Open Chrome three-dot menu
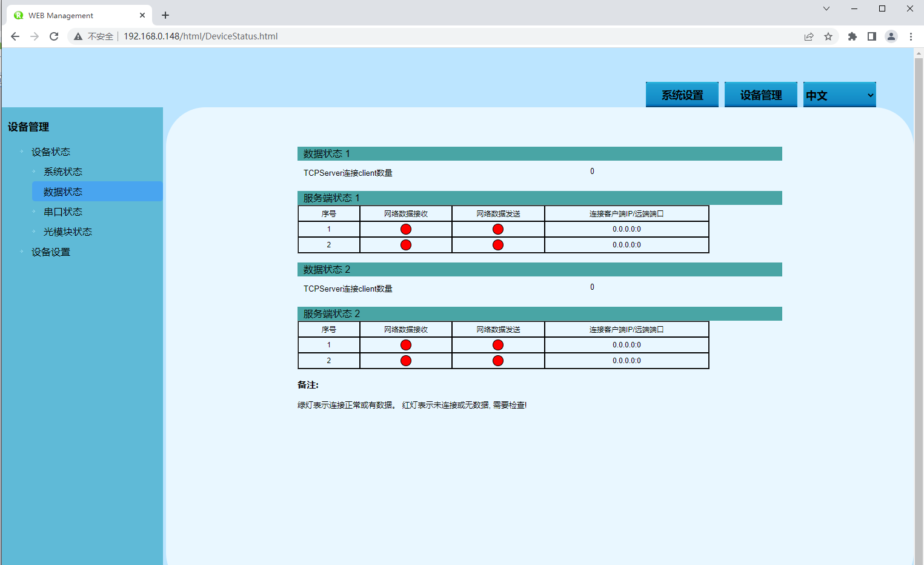Viewport: 924px width, 565px height. pos(911,36)
